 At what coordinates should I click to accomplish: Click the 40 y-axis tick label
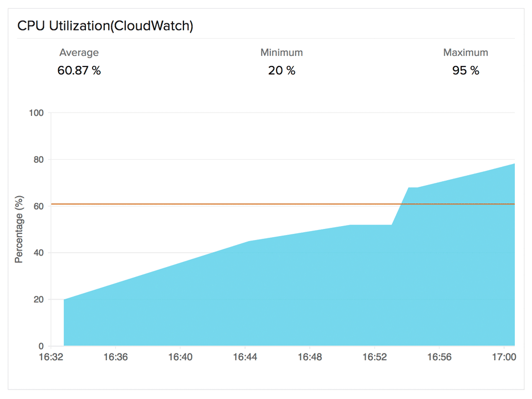tap(38, 253)
